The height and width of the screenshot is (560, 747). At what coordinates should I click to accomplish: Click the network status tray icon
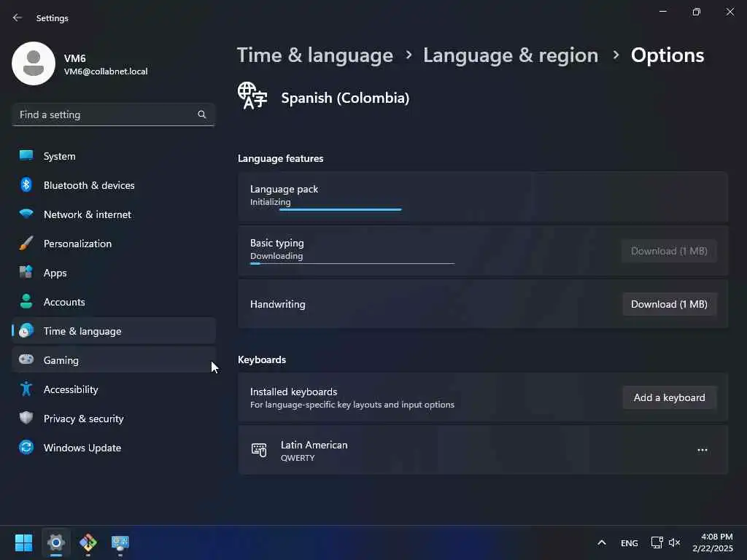click(x=657, y=542)
